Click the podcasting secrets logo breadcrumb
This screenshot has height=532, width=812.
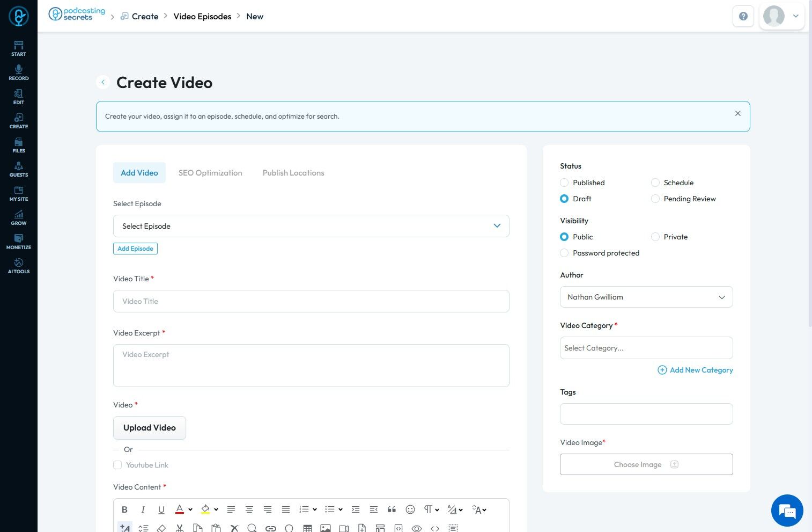[x=77, y=14]
